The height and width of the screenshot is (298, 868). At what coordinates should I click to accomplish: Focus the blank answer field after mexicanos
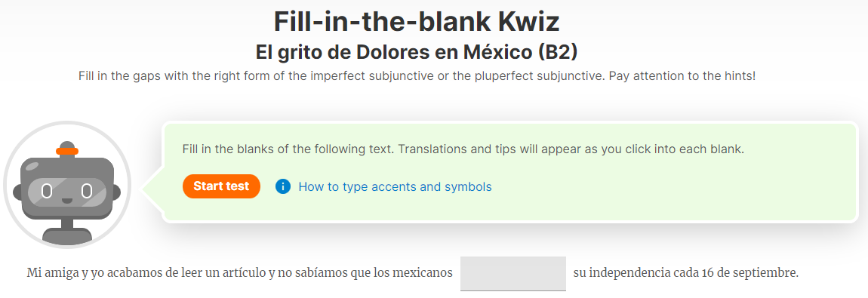tap(513, 273)
